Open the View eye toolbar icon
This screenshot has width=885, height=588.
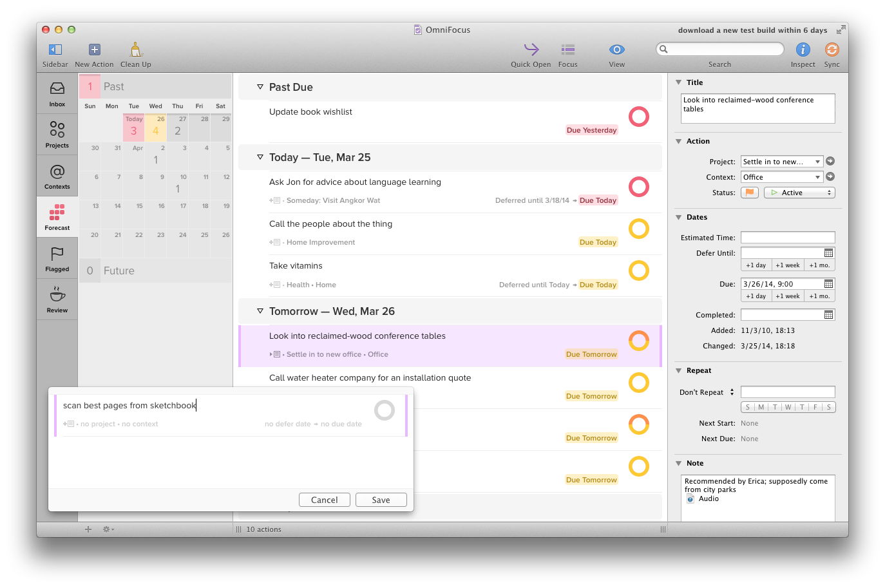point(616,50)
